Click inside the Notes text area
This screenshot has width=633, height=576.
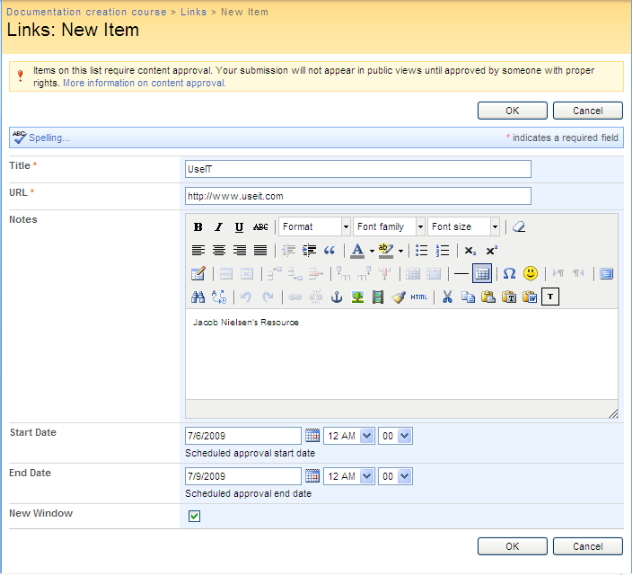click(402, 354)
